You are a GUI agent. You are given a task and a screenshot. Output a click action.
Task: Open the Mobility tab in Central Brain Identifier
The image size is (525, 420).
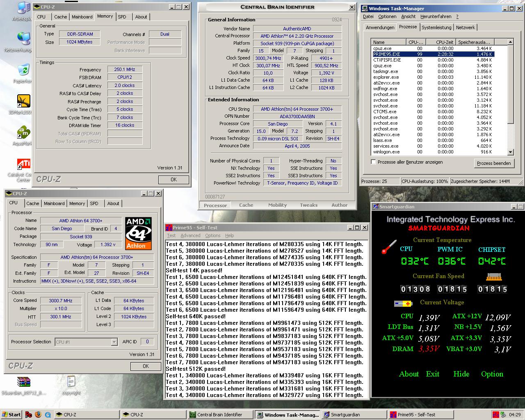pos(278,205)
